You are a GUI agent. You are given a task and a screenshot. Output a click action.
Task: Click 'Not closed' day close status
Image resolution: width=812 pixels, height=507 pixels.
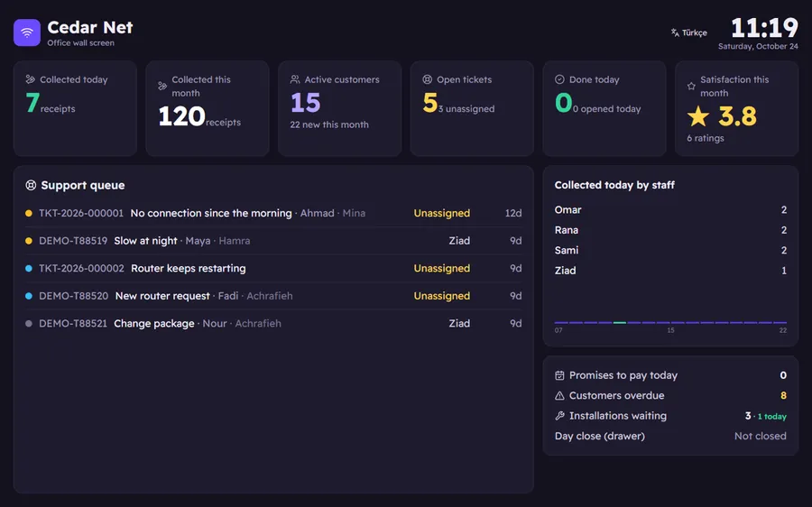click(761, 436)
